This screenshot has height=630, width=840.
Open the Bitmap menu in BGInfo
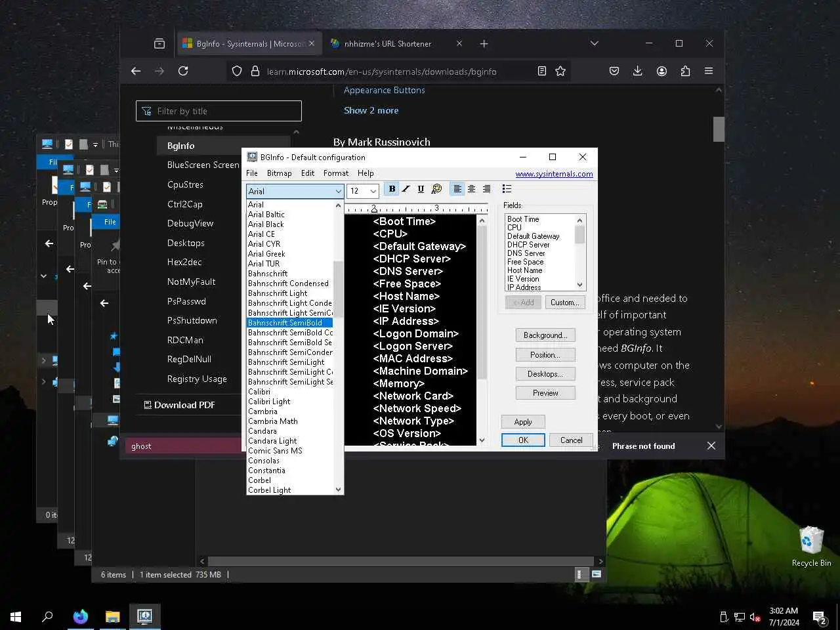[x=279, y=173]
